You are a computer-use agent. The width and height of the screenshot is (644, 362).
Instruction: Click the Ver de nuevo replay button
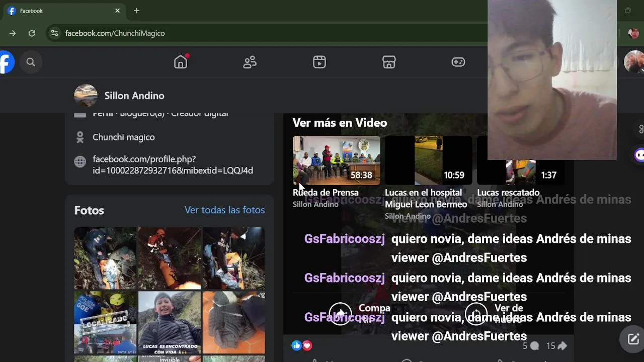tap(495, 314)
